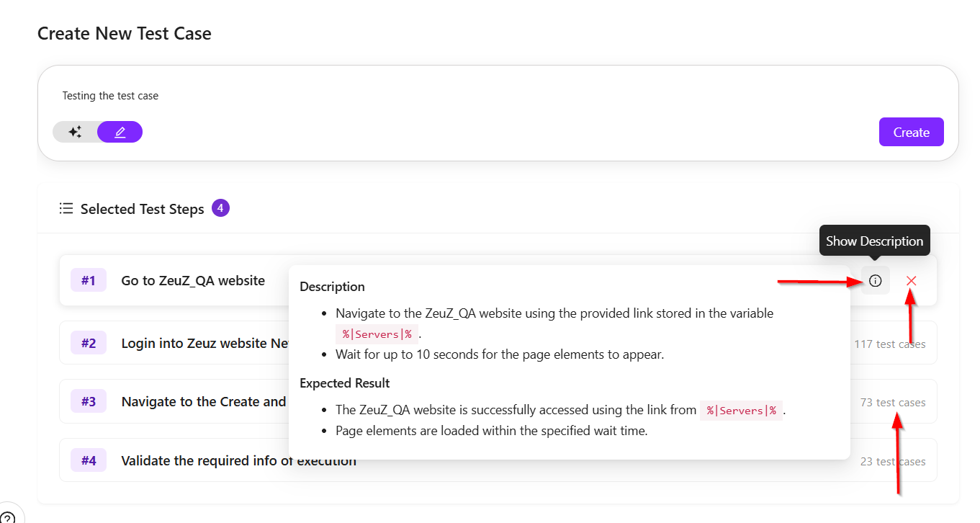The width and height of the screenshot is (980, 523).
Task: Click the #2 step number badge
Action: [89, 343]
